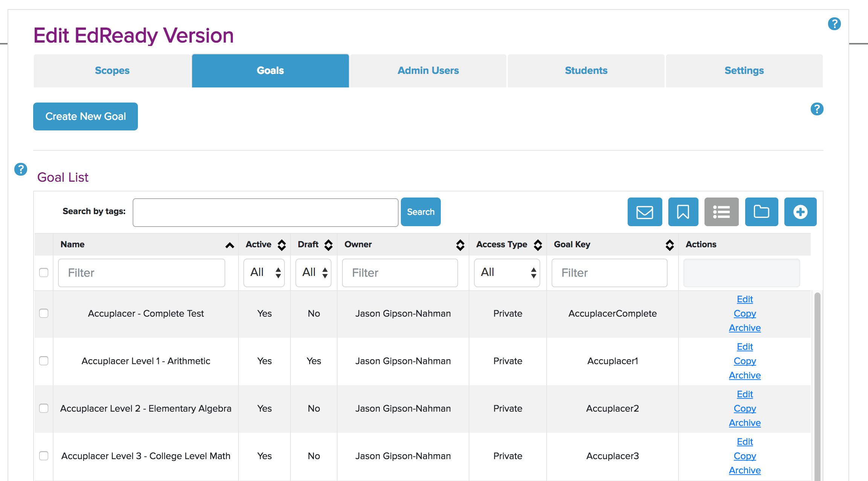The image size is (868, 481).
Task: Toggle select-all checkbox in filter row
Action: [44, 273]
